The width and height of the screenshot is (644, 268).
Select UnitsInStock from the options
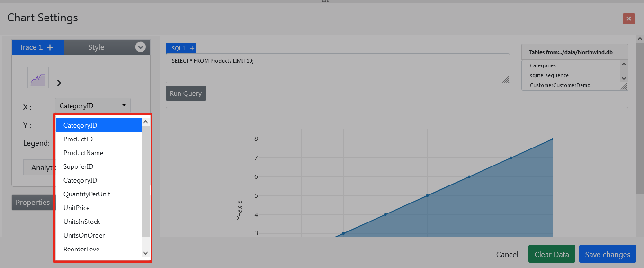[x=81, y=222]
